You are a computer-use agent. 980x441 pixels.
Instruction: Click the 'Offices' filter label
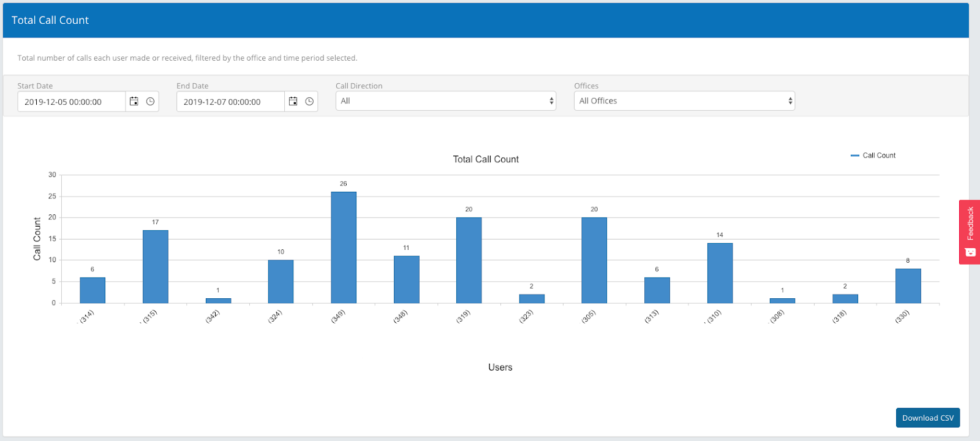(586, 86)
